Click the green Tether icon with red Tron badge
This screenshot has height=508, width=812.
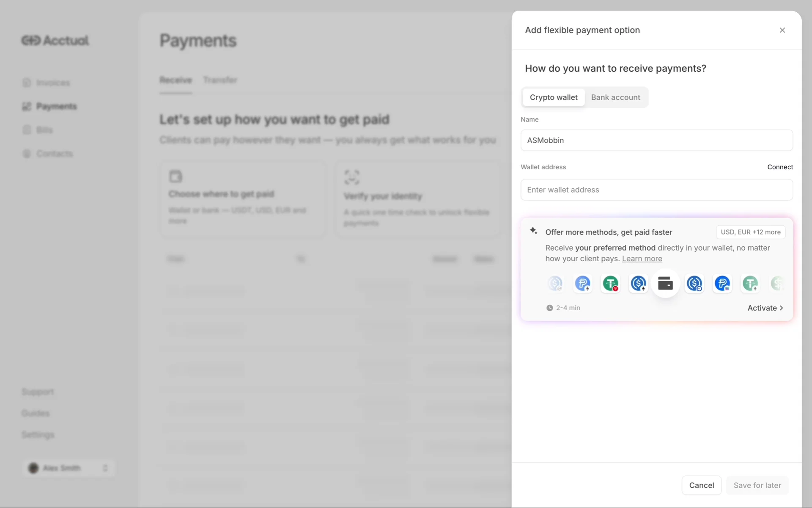pos(610,283)
